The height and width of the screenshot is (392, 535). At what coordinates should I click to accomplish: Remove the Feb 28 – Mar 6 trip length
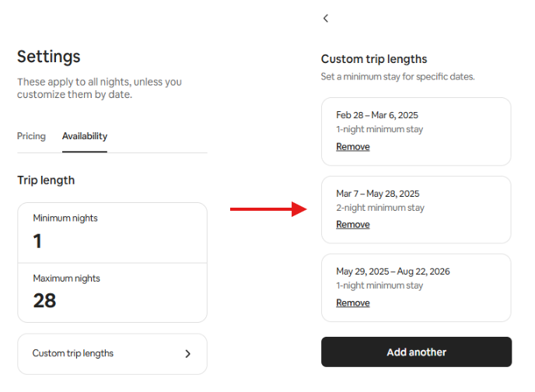pos(352,146)
